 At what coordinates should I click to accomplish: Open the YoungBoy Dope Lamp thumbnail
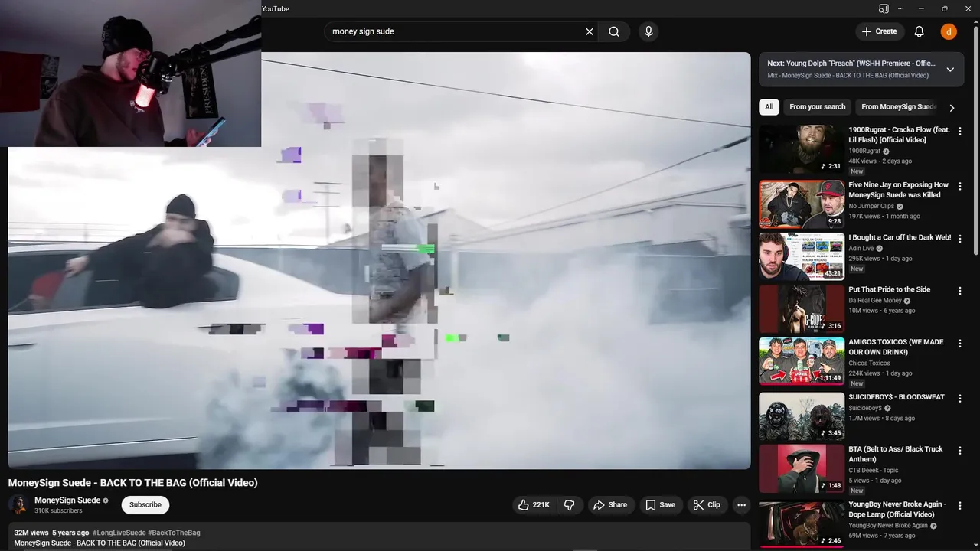802,523
